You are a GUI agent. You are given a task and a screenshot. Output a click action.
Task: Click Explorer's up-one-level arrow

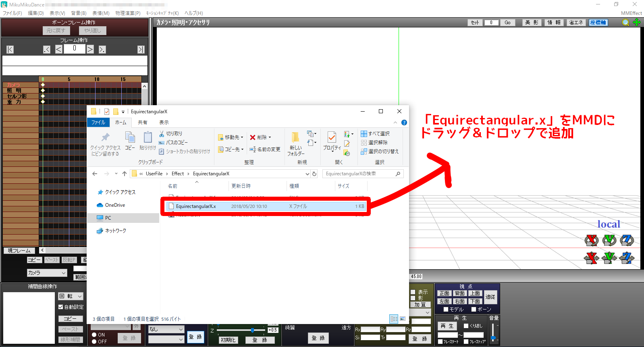(x=125, y=174)
